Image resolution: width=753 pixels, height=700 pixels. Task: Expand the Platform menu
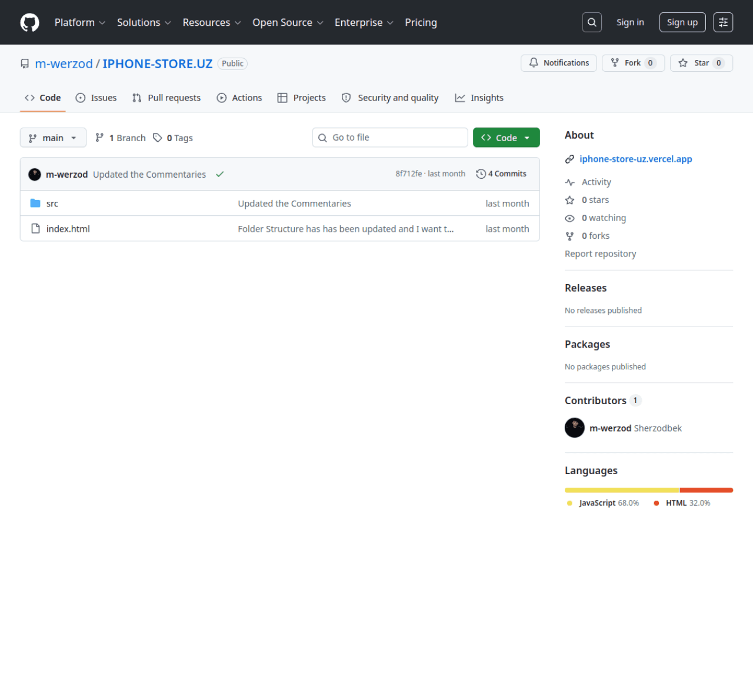(80, 22)
